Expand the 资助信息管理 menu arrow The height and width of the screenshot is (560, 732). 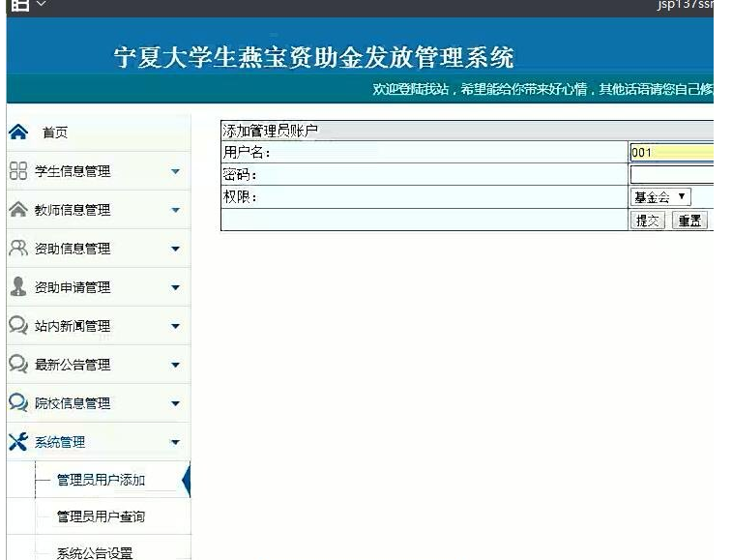pos(176,249)
